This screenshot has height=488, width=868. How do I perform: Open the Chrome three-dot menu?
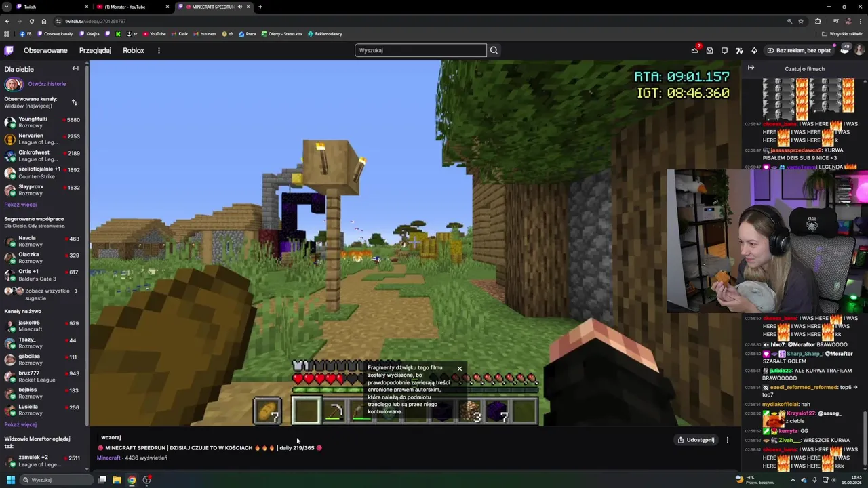(x=859, y=21)
